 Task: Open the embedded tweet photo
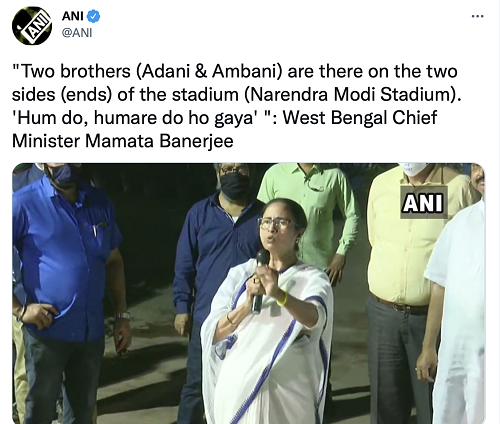click(249, 293)
